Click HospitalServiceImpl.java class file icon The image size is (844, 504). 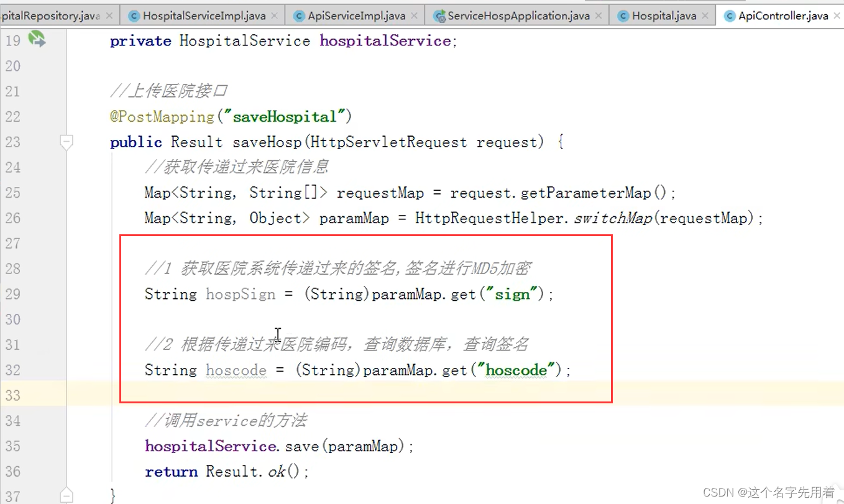tap(133, 16)
